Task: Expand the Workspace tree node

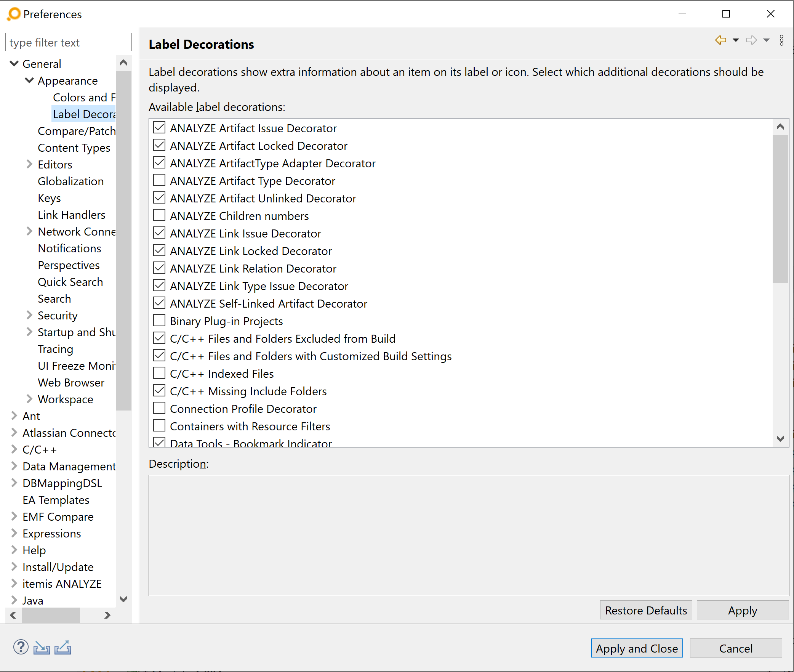Action: click(29, 399)
